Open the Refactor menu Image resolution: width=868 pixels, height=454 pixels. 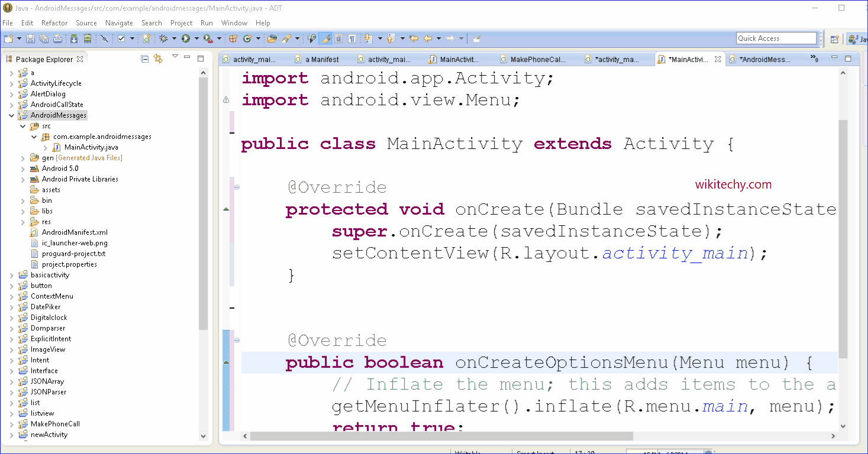[54, 23]
